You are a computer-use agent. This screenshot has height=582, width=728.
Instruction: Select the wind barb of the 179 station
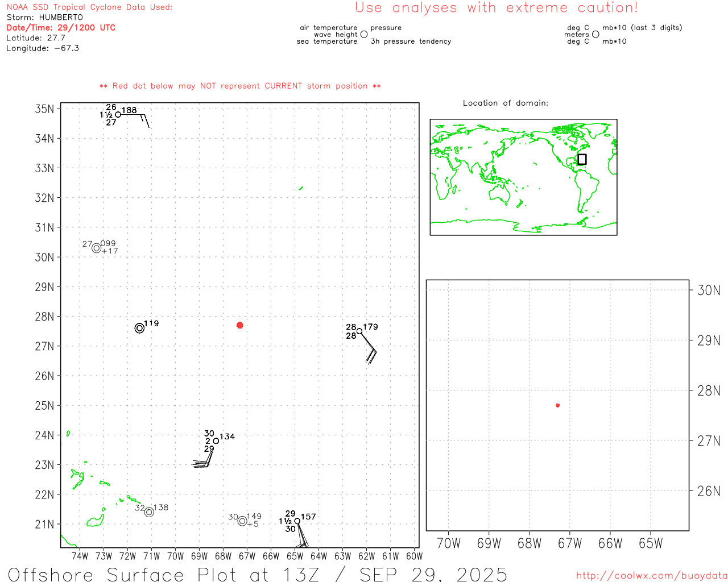tap(369, 348)
